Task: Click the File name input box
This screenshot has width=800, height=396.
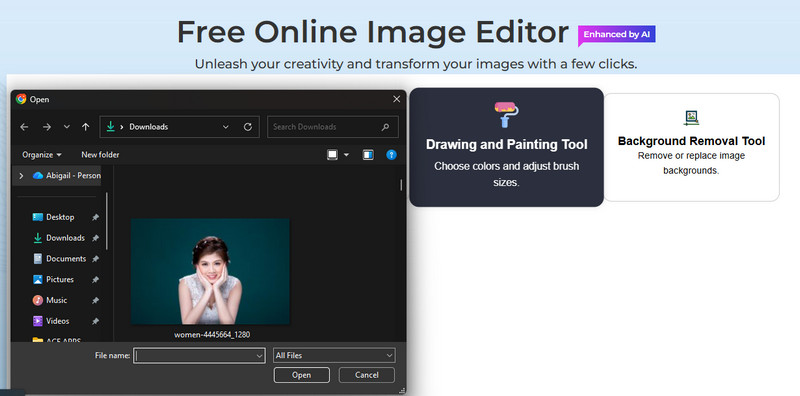Action: tap(199, 356)
